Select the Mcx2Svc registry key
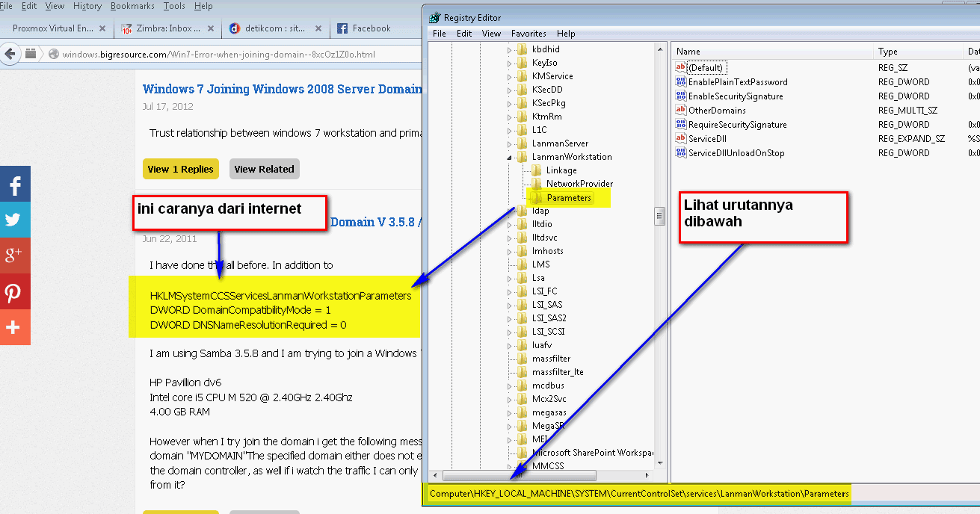The height and width of the screenshot is (514, 980). tap(549, 399)
